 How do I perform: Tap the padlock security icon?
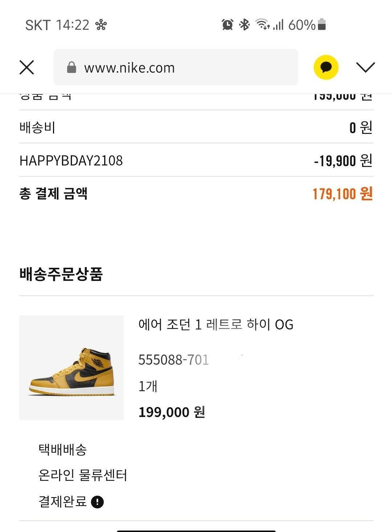[x=72, y=67]
